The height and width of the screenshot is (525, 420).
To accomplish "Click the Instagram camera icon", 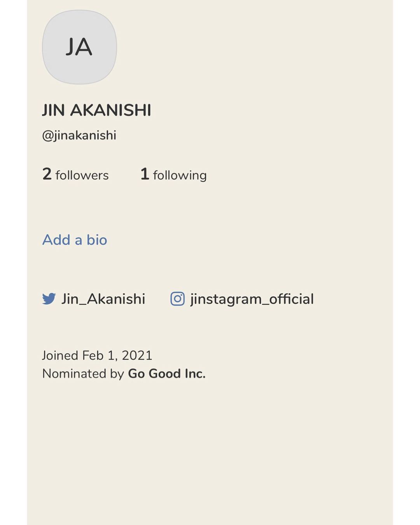I will (177, 299).
